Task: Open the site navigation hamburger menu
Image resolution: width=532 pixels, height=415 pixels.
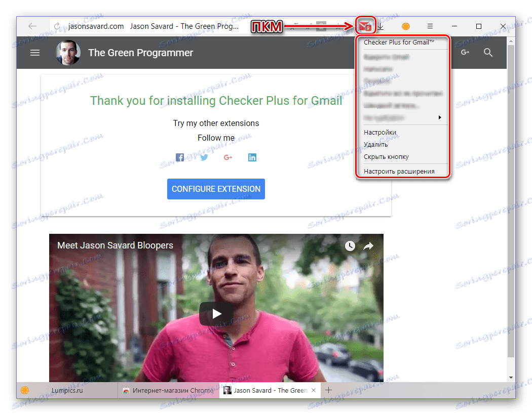Action: [35, 53]
